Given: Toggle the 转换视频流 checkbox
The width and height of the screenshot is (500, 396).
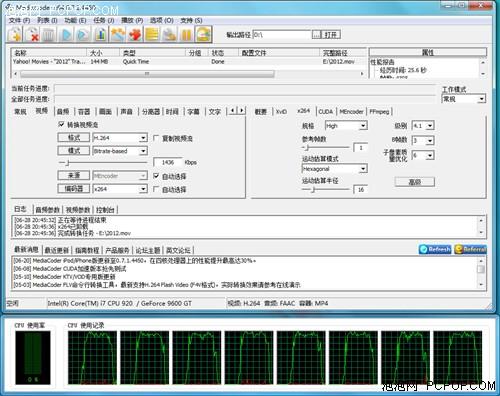Looking at the screenshot, I should (x=61, y=125).
